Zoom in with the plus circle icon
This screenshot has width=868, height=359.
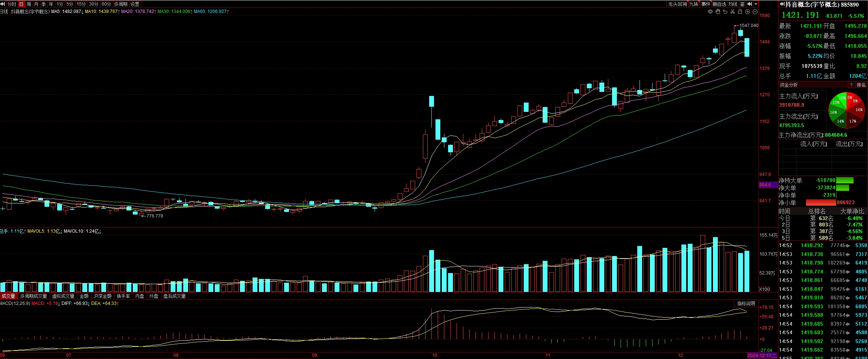click(747, 12)
